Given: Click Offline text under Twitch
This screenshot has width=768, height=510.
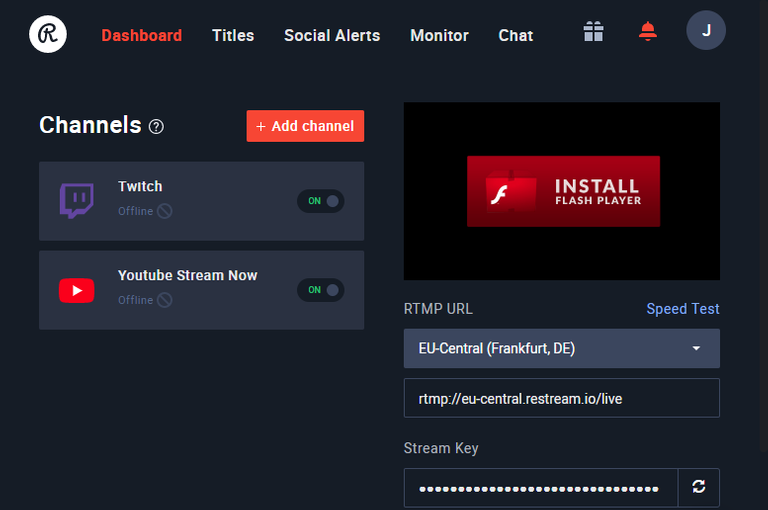Looking at the screenshot, I should (x=136, y=211).
